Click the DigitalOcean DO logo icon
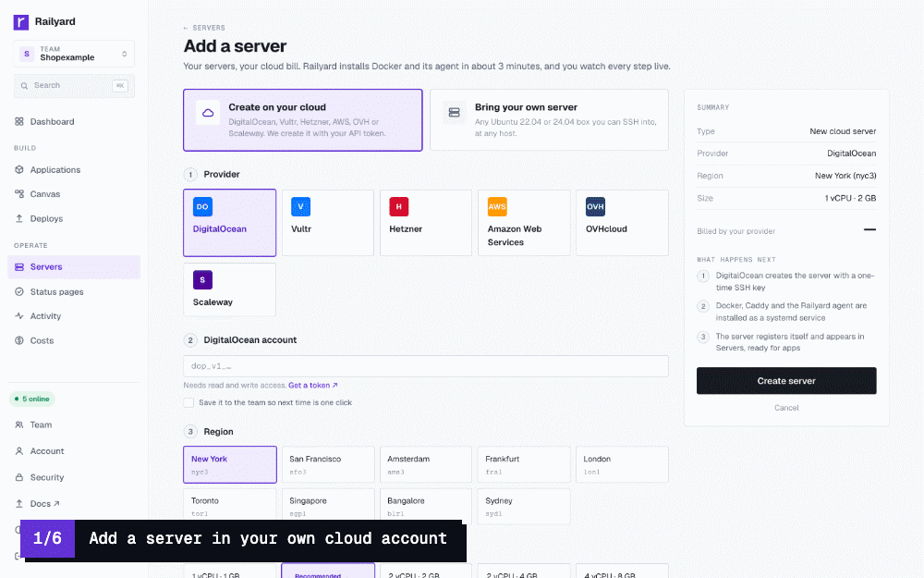Screen dimensions: 924x578 click(202, 207)
